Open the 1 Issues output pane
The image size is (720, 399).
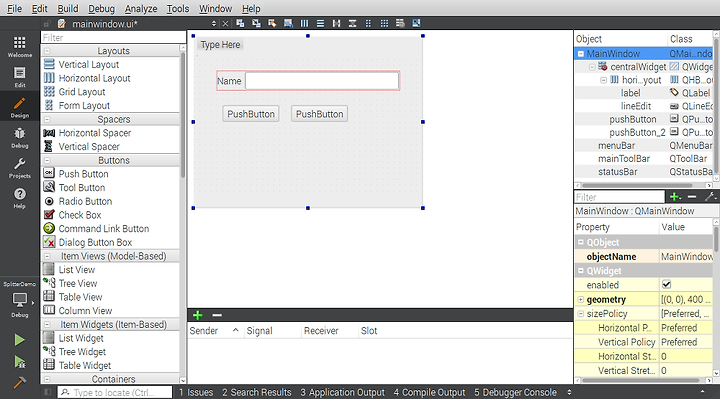[196, 393]
